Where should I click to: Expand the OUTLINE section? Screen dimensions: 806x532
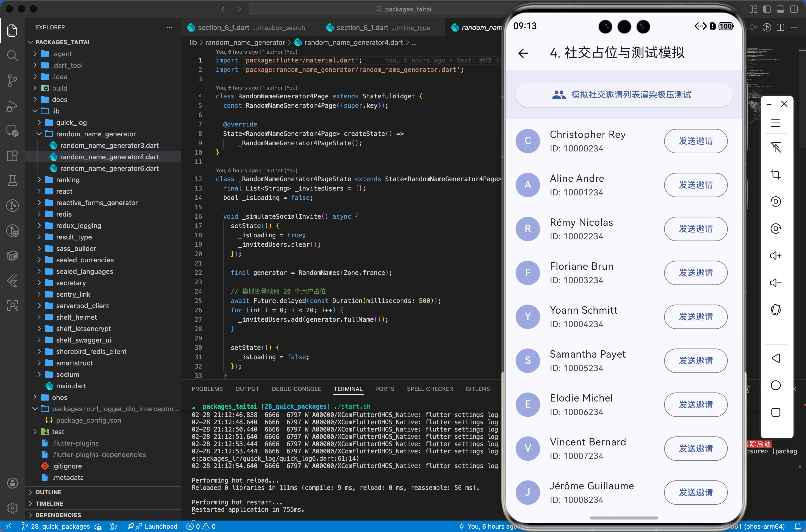point(48,492)
